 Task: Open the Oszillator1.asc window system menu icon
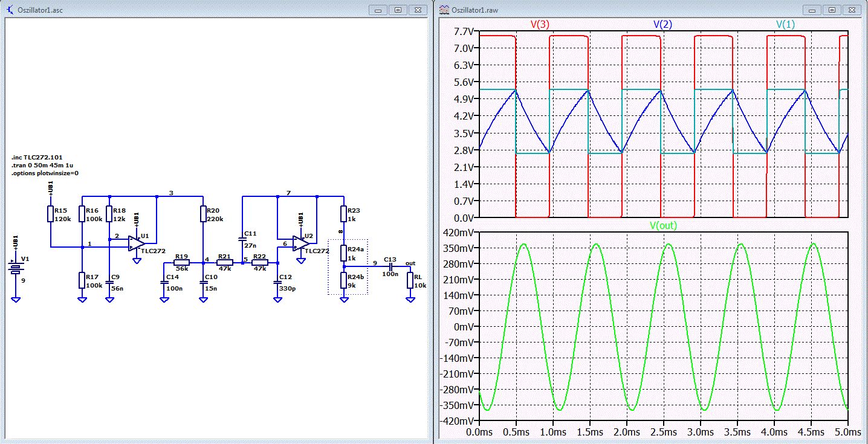(8, 10)
